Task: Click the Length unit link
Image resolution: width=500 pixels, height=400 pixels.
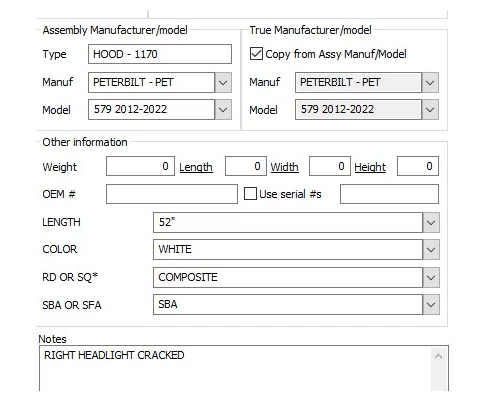Action: tap(196, 167)
